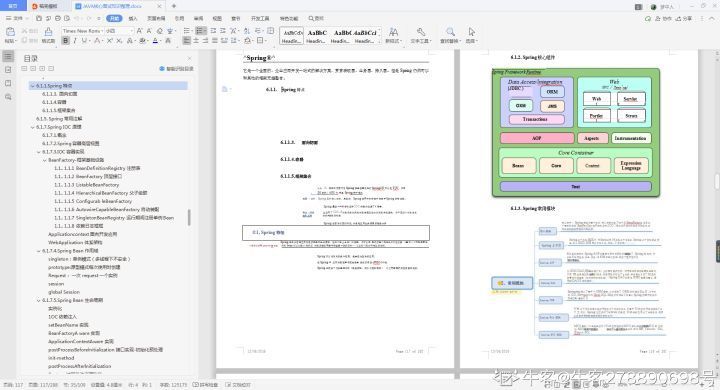Viewport: 720px width, 390px height.
Task: Align paragraph left icon
Action: (186, 41)
